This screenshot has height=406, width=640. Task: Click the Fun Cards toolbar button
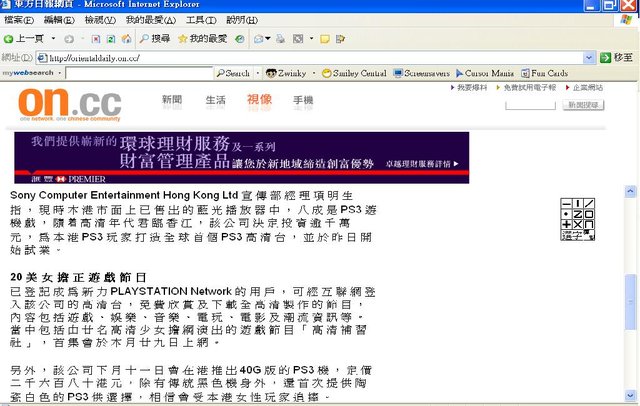click(x=544, y=73)
